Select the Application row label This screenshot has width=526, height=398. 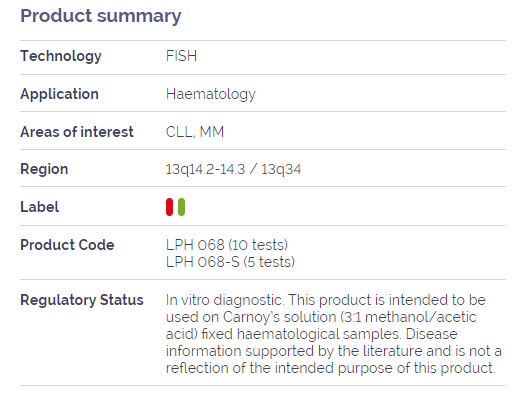tap(59, 94)
